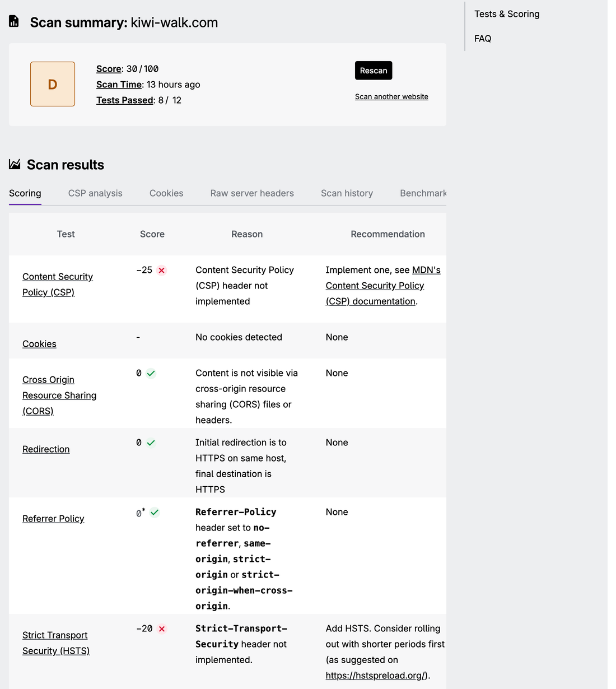Click the D grade badge

53,84
